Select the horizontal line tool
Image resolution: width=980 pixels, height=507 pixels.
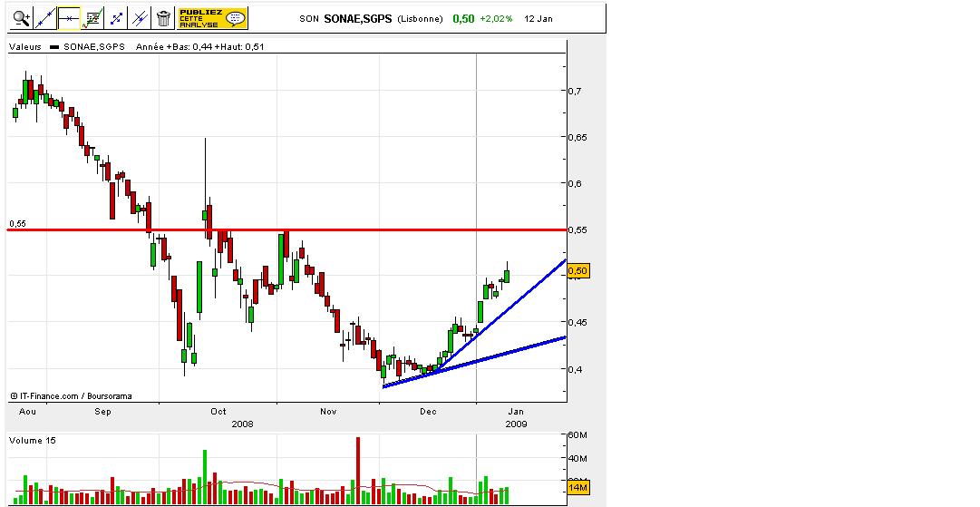tap(69, 18)
